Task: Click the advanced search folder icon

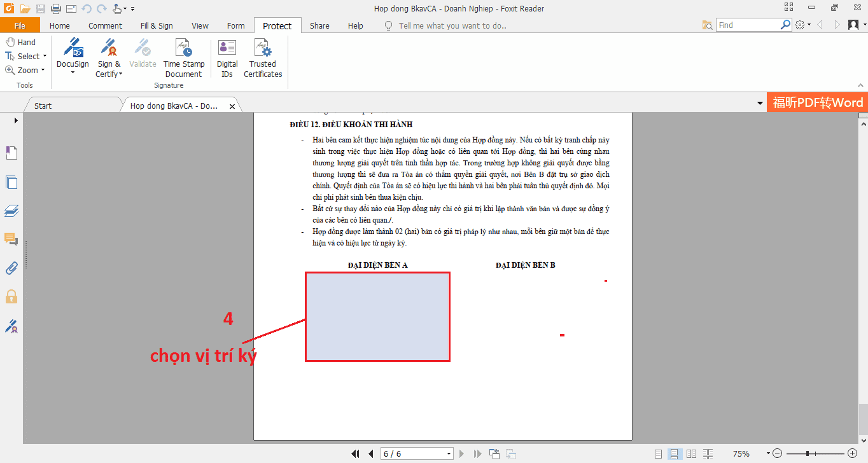Action: (x=708, y=25)
